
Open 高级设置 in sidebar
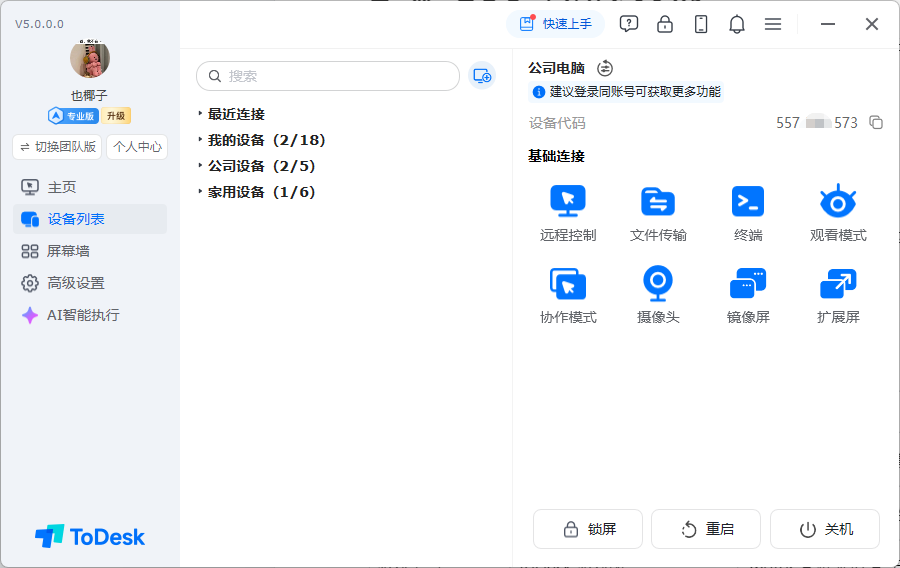(x=90, y=283)
